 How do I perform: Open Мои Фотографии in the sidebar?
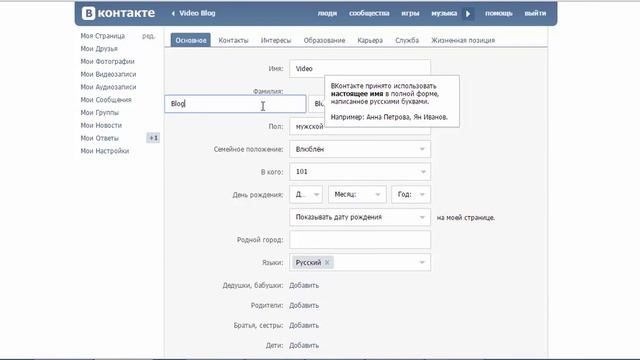coord(107,61)
